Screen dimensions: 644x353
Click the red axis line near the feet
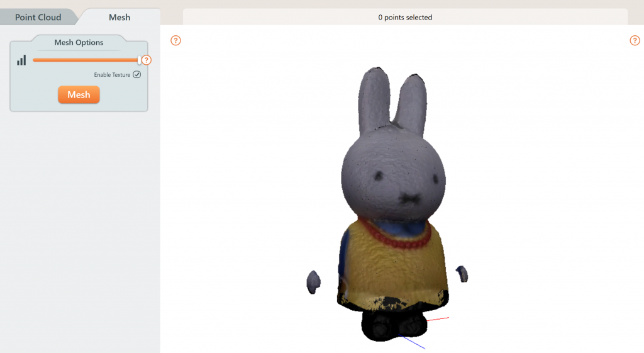pos(440,319)
